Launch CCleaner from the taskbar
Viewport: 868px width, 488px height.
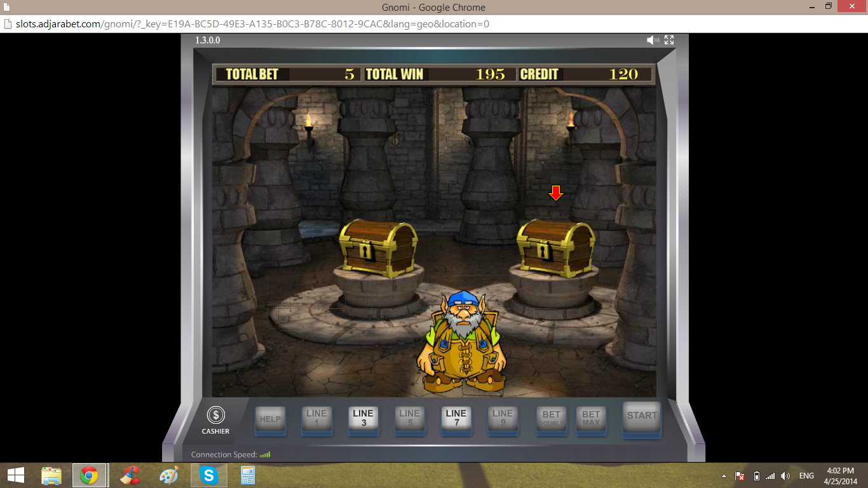(130, 475)
